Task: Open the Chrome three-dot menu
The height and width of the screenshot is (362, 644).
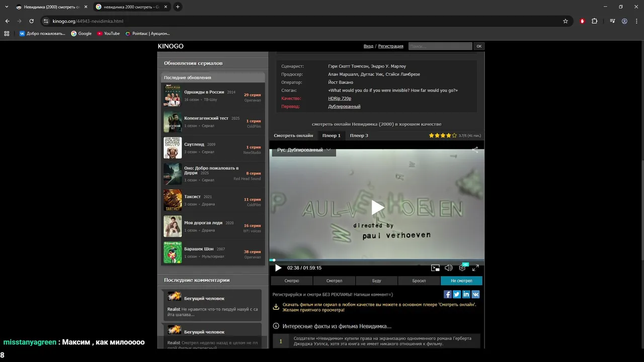Action: point(636,21)
